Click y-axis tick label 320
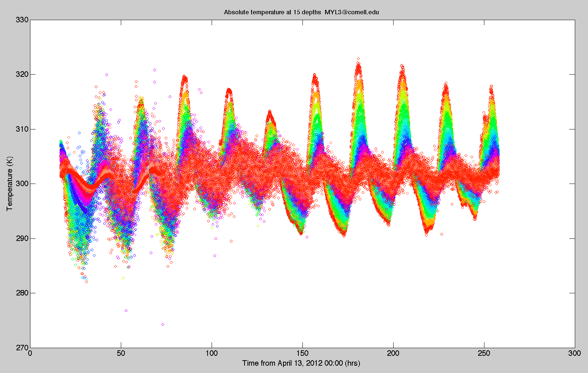The image size is (588, 373). click(22, 74)
